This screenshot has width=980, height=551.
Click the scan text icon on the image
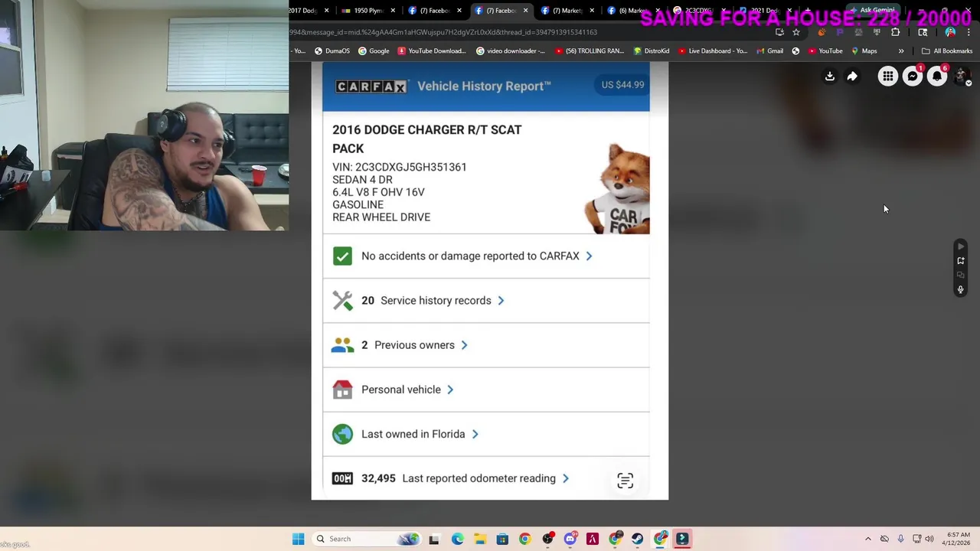(626, 481)
